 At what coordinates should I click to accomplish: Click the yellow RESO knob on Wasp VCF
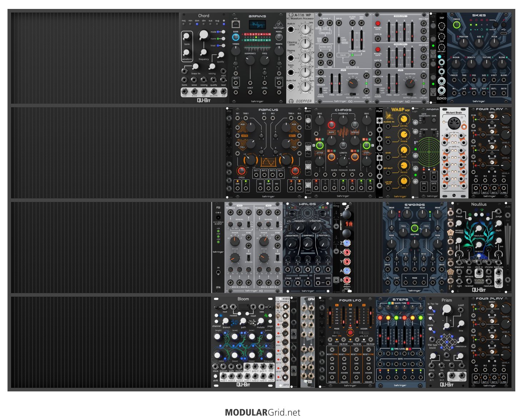click(404, 165)
